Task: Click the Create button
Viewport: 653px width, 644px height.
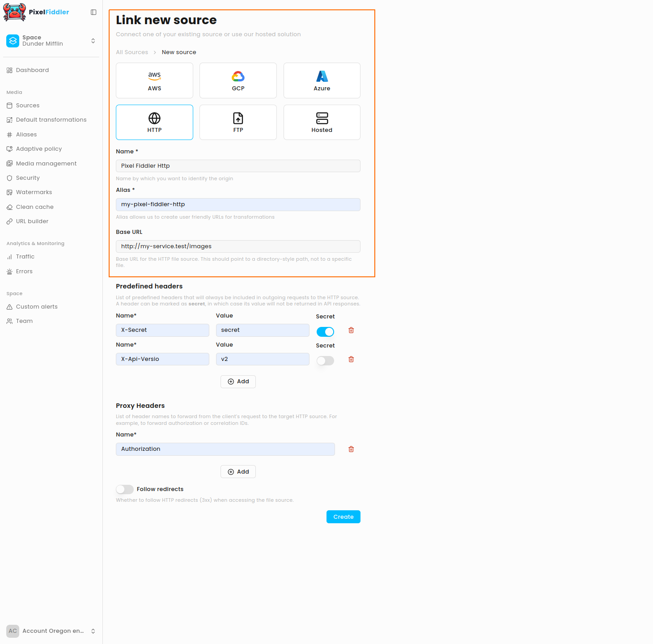Action: [343, 517]
